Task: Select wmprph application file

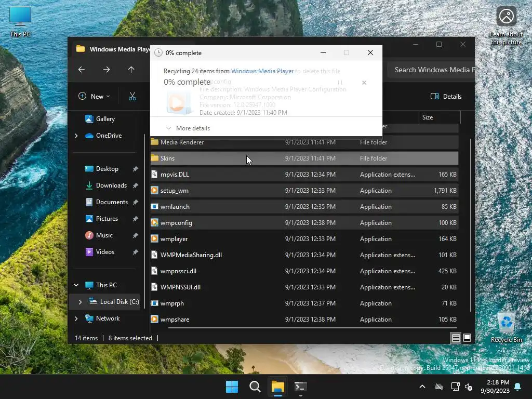Action: click(x=304, y=303)
